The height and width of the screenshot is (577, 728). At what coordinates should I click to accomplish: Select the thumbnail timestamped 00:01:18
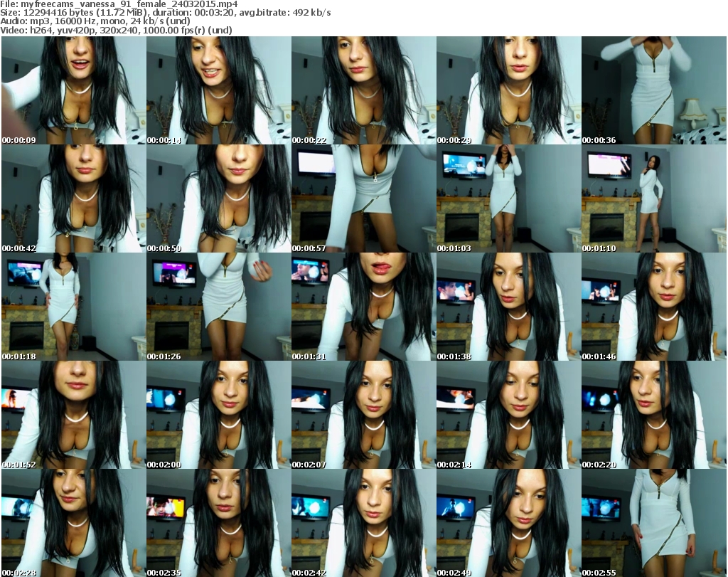[74, 307]
